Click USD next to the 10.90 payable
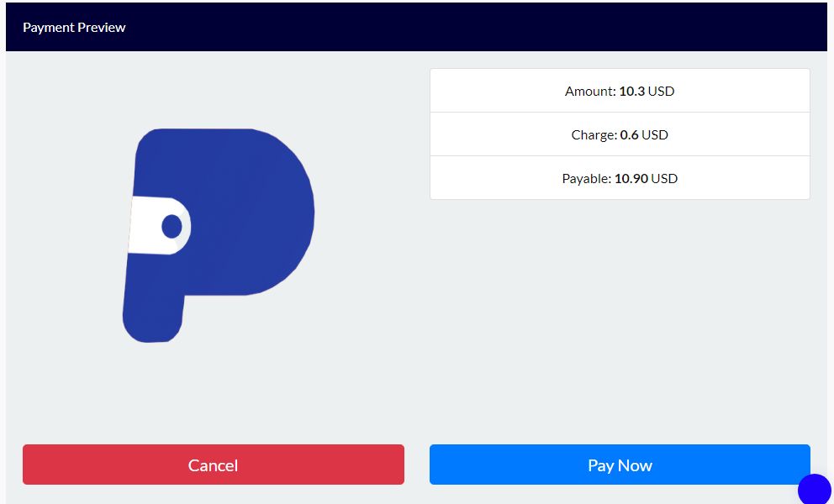834x504 pixels. 664,178
